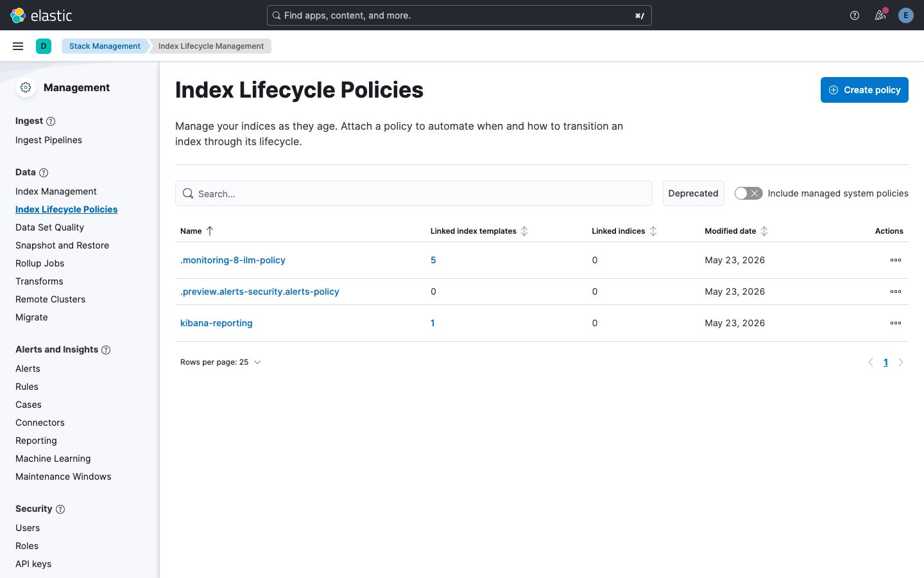Focus the policy Search field
924x578 pixels.
pyautogui.click(x=414, y=193)
